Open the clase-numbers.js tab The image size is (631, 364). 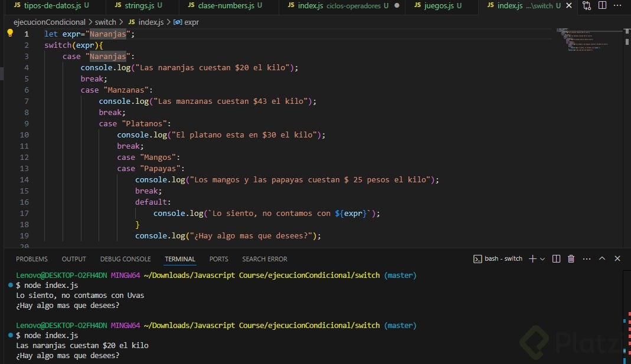pos(225,6)
